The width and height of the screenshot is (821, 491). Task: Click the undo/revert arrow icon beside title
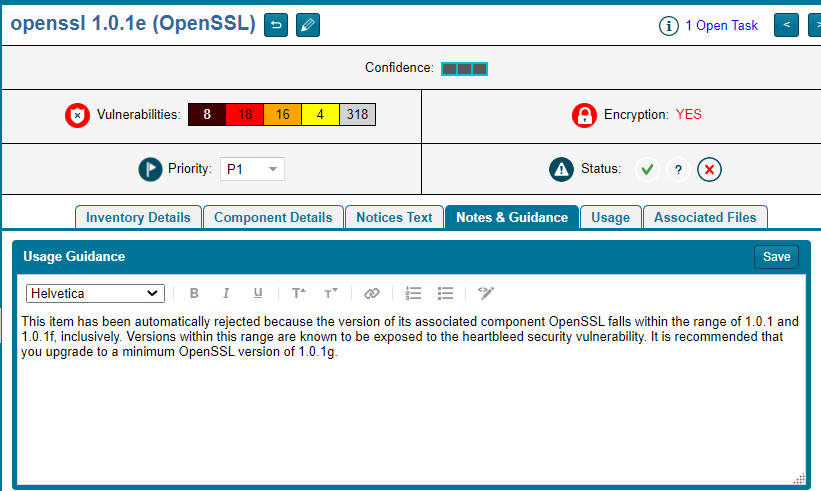276,25
